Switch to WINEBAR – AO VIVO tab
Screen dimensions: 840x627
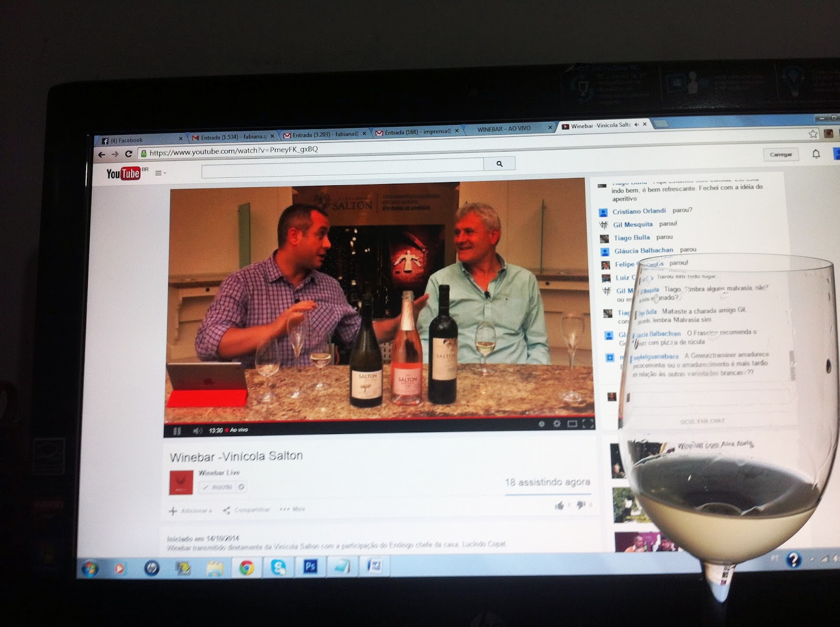504,129
